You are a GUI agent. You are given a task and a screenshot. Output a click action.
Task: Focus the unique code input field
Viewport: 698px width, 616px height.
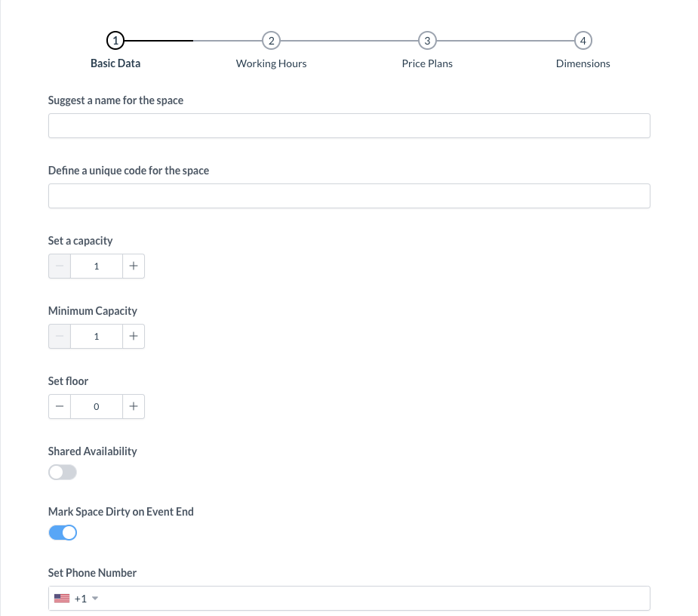(x=349, y=196)
